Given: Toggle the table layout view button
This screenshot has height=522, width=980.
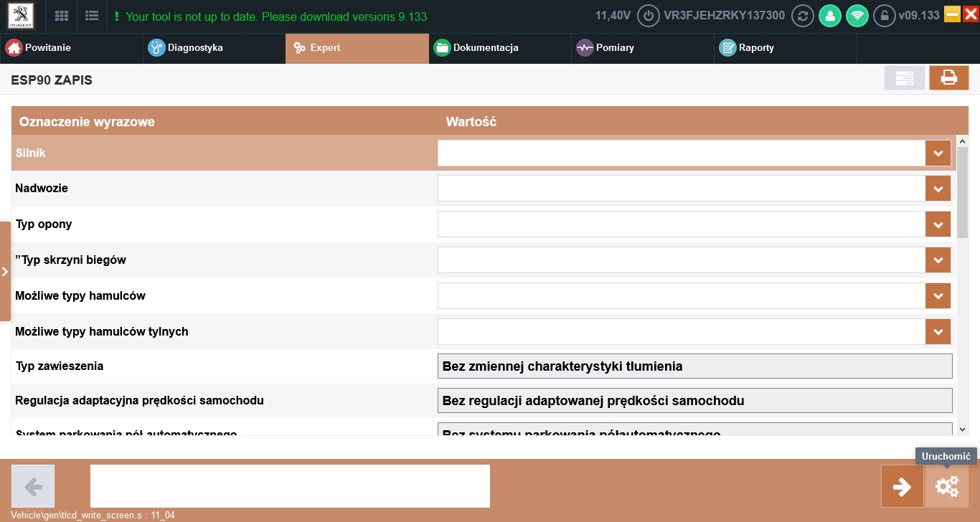Looking at the screenshot, I should (x=904, y=78).
